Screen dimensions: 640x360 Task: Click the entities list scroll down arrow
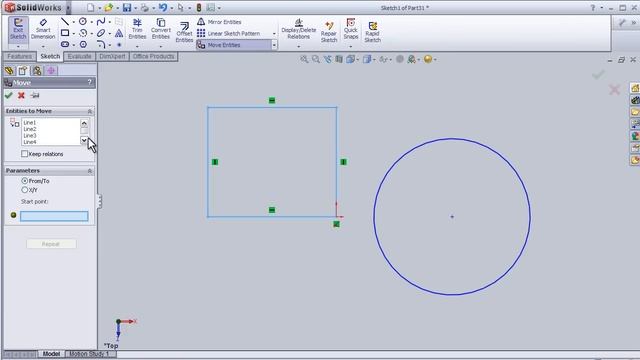[84, 140]
